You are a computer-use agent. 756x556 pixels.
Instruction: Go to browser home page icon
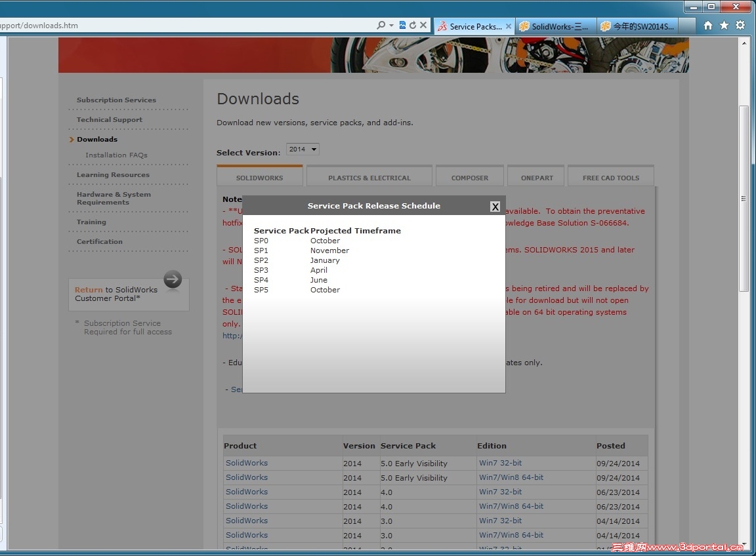(x=708, y=26)
